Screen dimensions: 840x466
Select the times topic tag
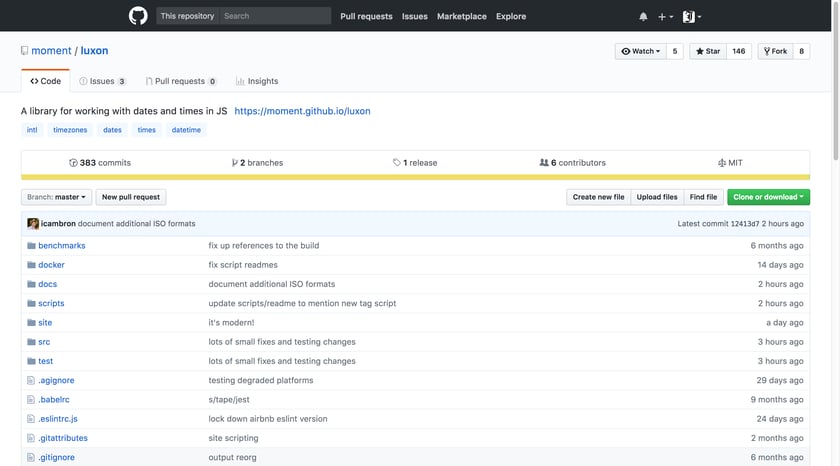[x=146, y=130]
